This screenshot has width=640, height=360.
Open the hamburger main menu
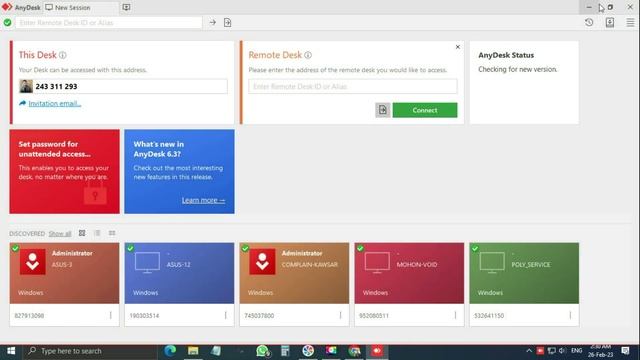click(x=630, y=22)
